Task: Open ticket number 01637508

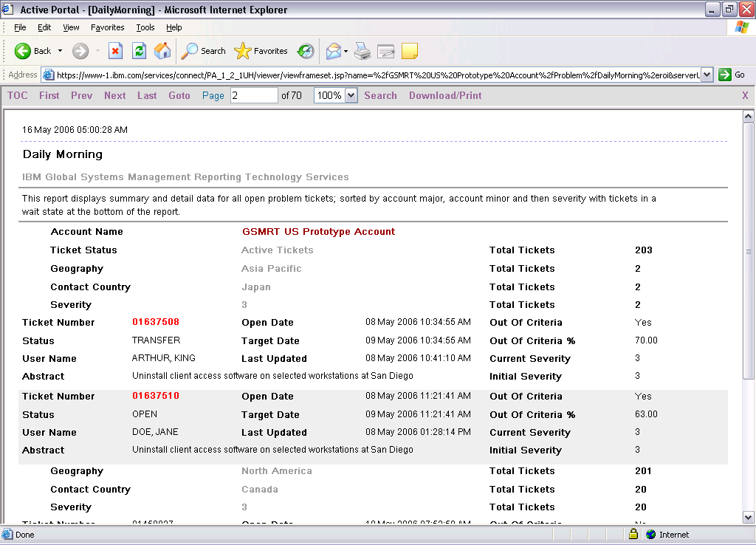Action: click(156, 322)
